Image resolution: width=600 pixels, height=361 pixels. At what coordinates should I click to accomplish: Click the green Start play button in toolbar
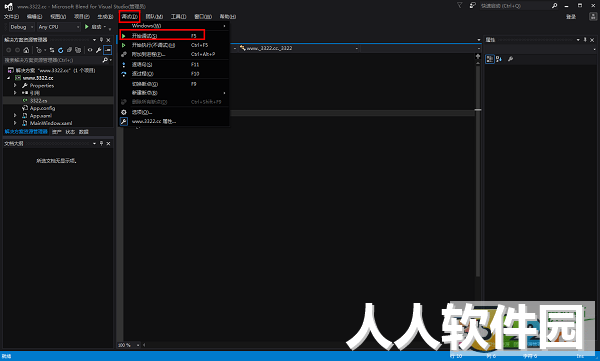(87, 27)
